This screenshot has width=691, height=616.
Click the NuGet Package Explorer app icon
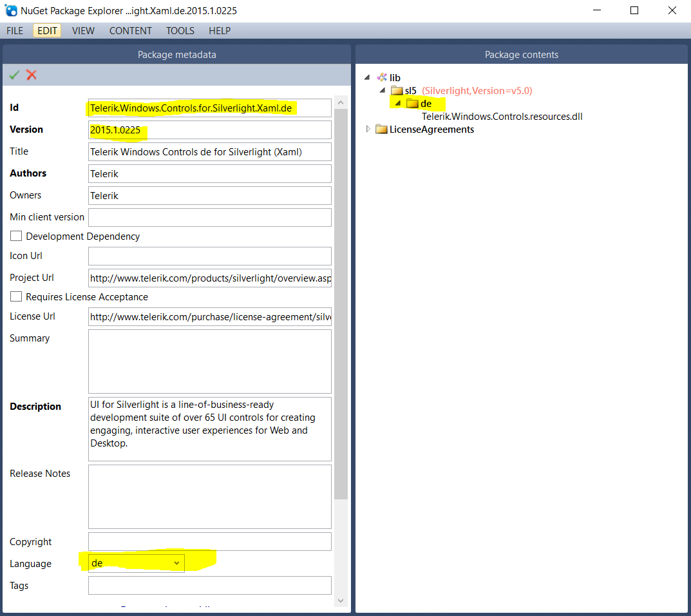10,10
